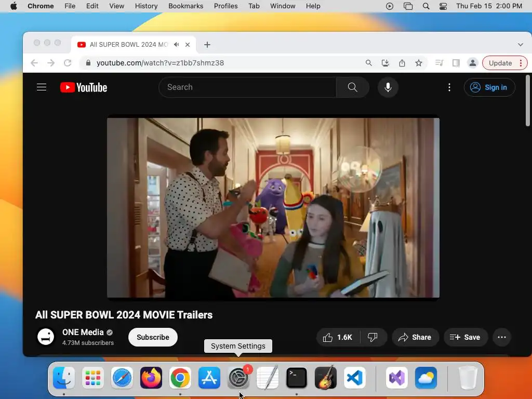Open Finder from the Dock
The height and width of the screenshot is (399, 532).
(64, 378)
